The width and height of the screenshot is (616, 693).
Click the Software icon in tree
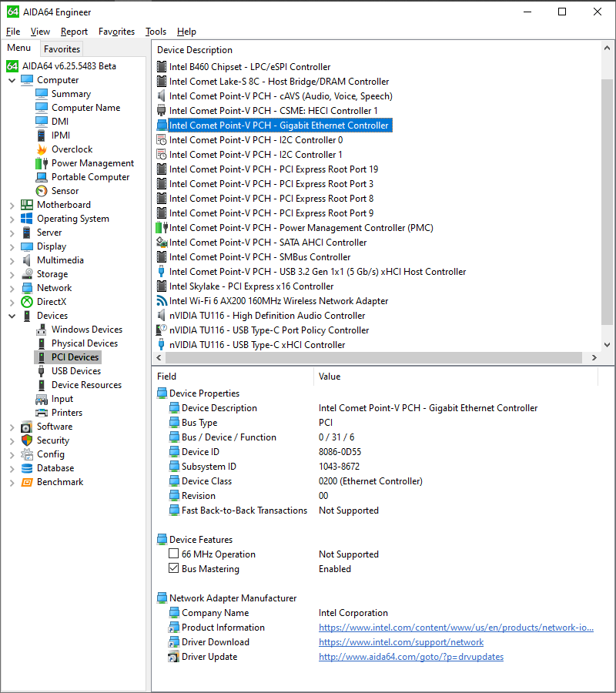coord(27,427)
